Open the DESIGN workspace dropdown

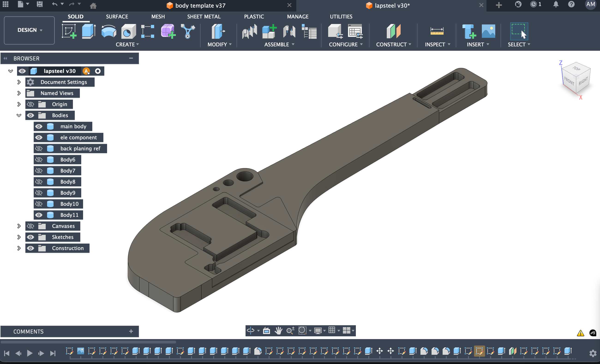click(x=29, y=30)
